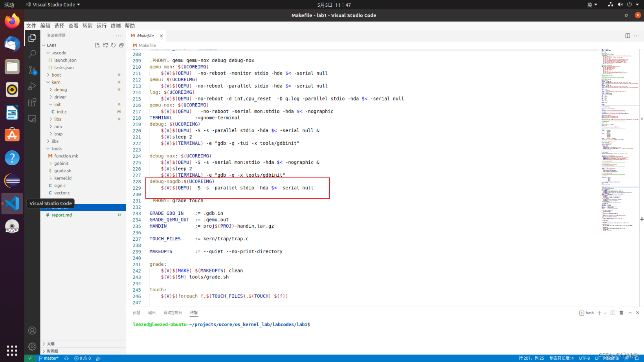This screenshot has height=362, width=644.
Task: Create a new file in the Explorer
Action: click(97, 45)
